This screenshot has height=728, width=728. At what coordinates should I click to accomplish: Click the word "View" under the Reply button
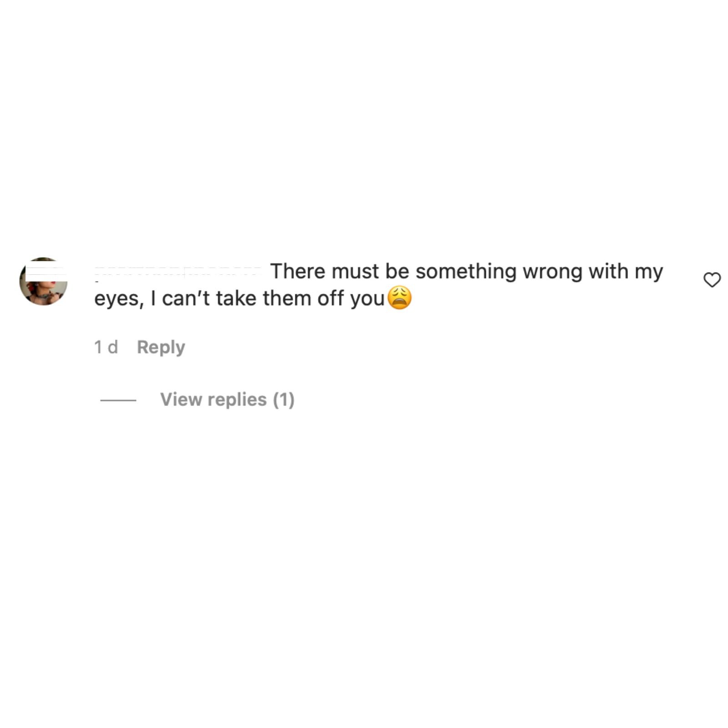181,399
